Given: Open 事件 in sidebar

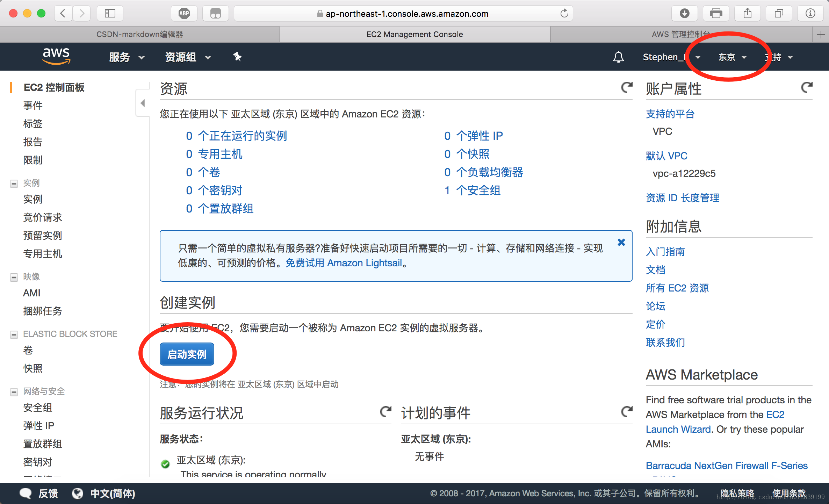Looking at the screenshot, I should click(x=33, y=106).
